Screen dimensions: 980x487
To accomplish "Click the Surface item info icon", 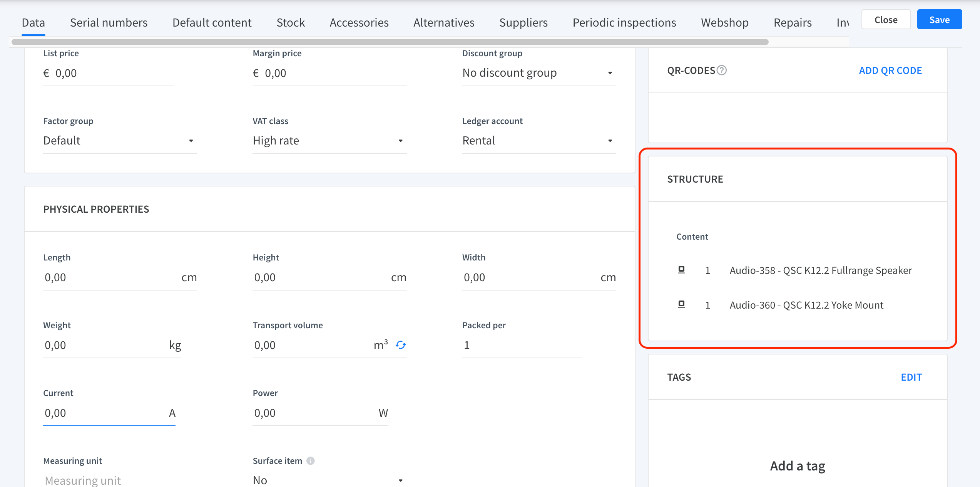I will tap(311, 461).
